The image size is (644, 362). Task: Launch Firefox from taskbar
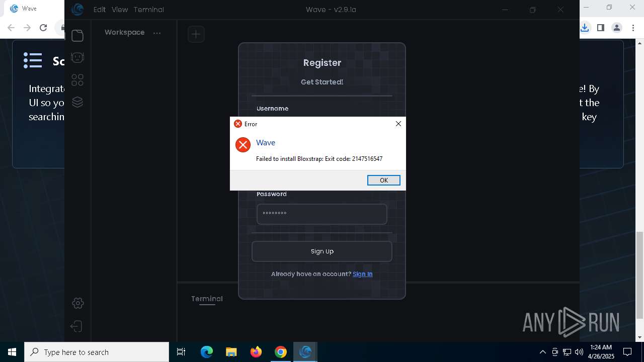tap(256, 352)
